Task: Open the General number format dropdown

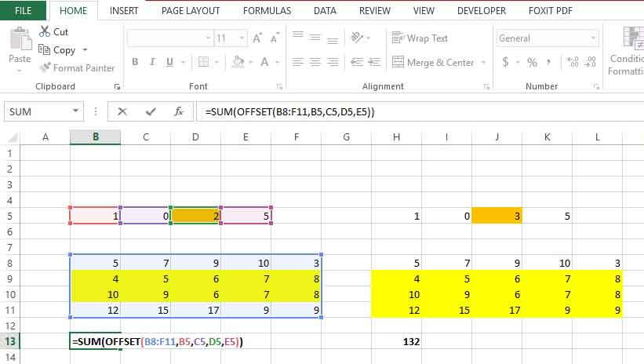Action: coord(594,38)
